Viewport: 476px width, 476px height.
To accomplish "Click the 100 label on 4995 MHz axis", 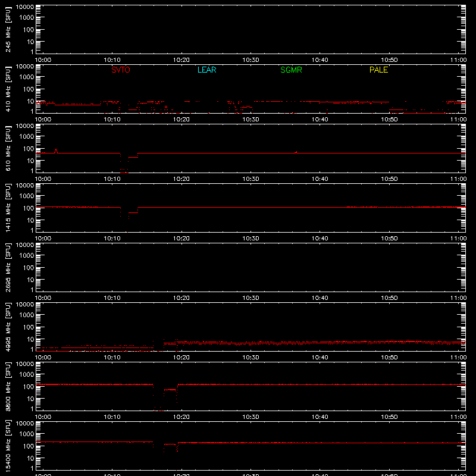I will (x=29, y=327).
